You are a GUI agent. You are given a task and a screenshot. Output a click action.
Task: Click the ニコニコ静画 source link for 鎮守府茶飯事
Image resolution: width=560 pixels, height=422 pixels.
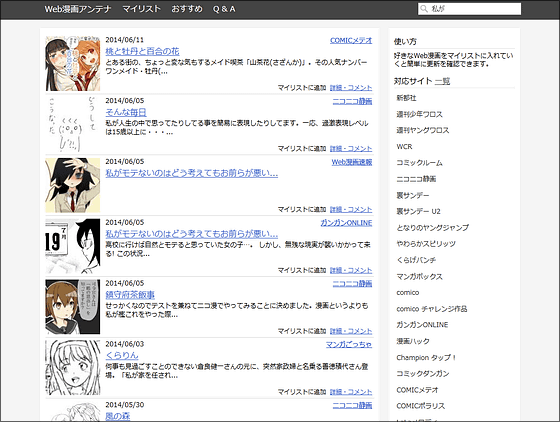pyautogui.click(x=352, y=283)
